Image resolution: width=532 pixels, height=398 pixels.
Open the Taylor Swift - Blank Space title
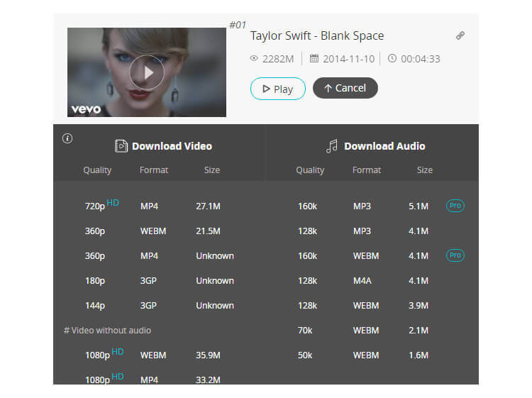coord(317,35)
